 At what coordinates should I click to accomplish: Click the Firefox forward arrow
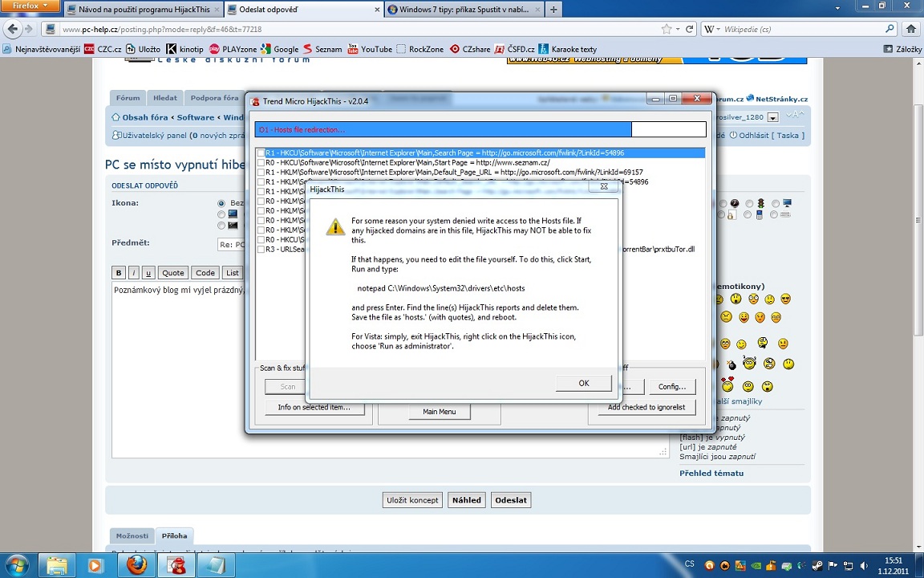click(x=29, y=29)
